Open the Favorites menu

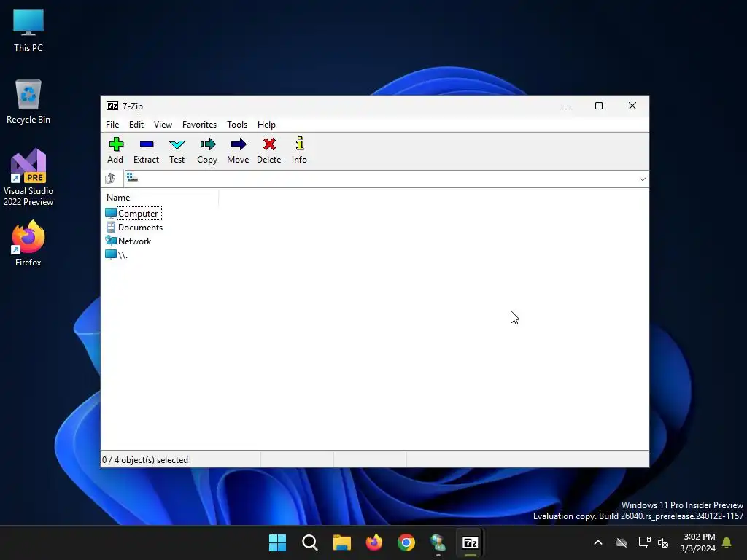(200, 124)
